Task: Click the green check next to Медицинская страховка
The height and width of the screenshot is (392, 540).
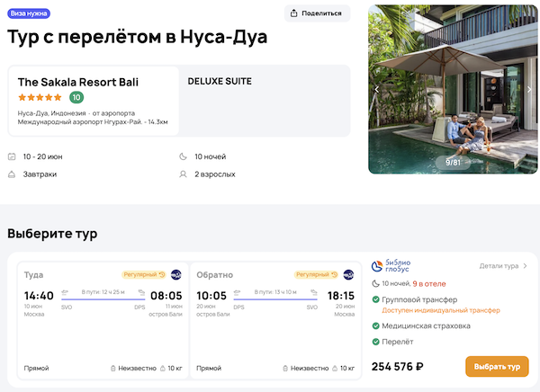Action: (375, 325)
